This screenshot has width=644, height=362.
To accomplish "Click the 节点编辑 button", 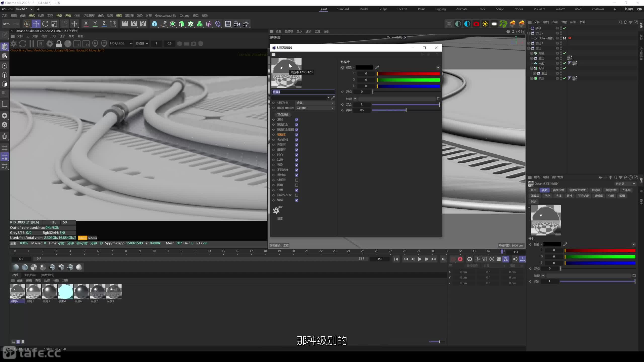I will tap(283, 114).
